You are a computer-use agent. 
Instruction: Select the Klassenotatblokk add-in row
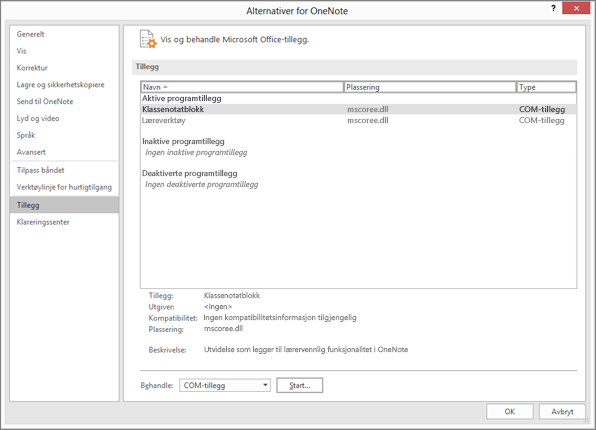[358, 109]
